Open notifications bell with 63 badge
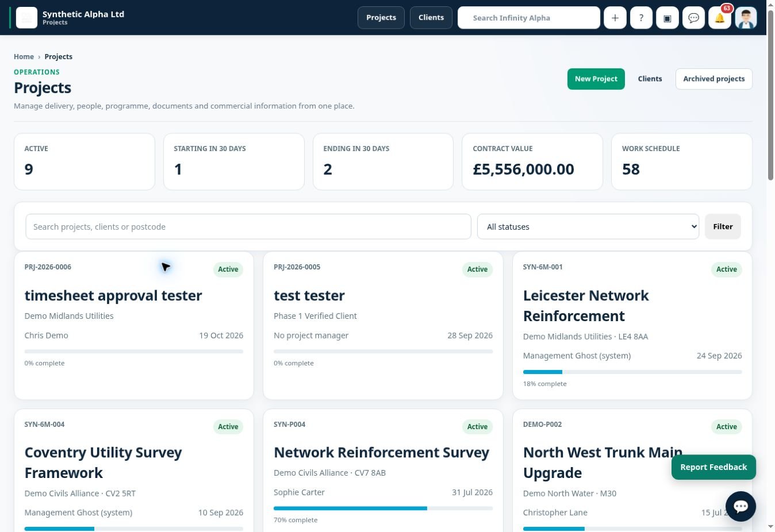The image size is (775, 532). [x=720, y=18]
